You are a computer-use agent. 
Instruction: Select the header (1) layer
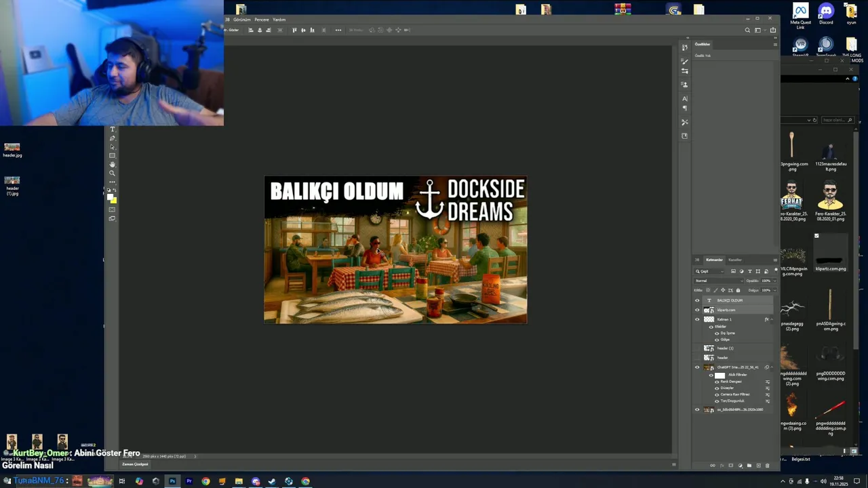coord(739,348)
